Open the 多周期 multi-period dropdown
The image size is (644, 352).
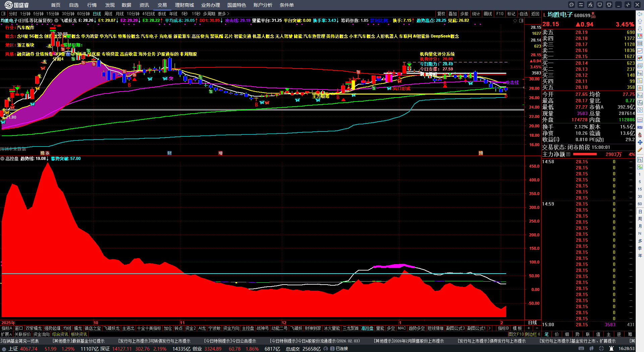point(209,14)
